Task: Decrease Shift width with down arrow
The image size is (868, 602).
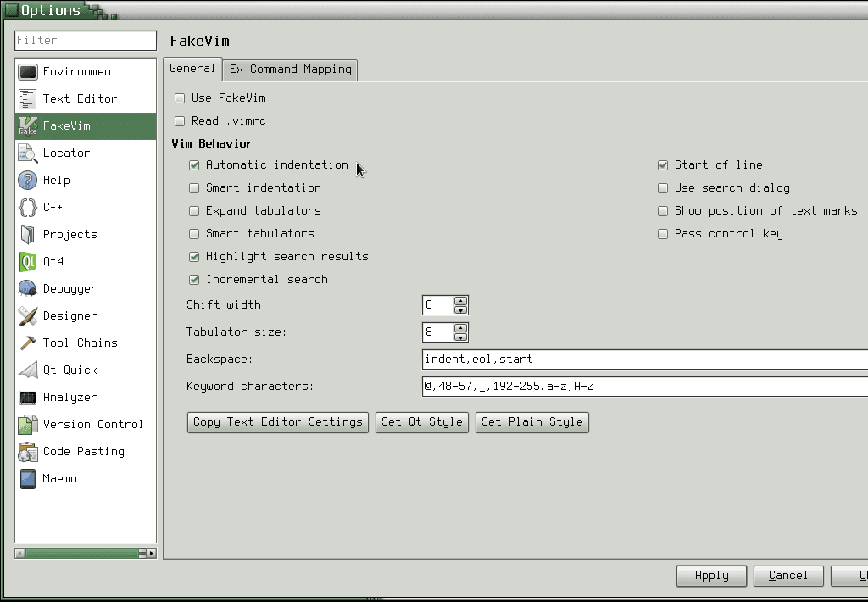Action: coord(460,309)
